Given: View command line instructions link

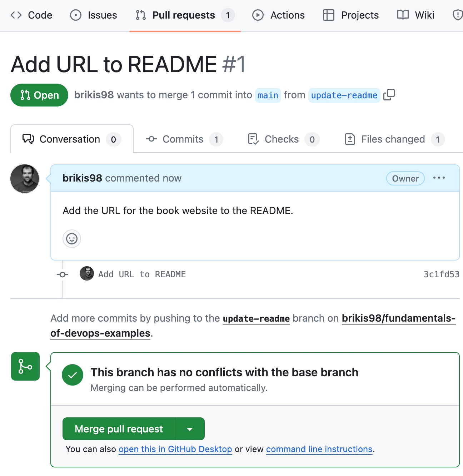Looking at the screenshot, I should click(319, 449).
